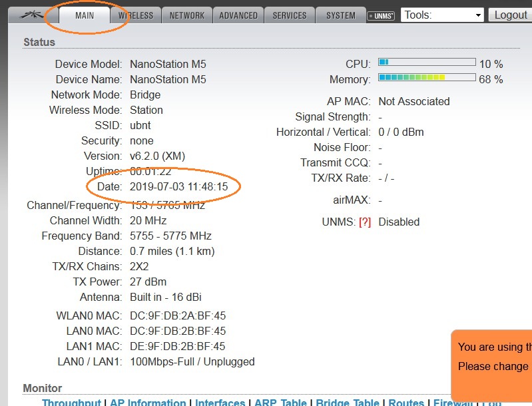Select the Version value v6.2.0 (XM)

[157, 156]
